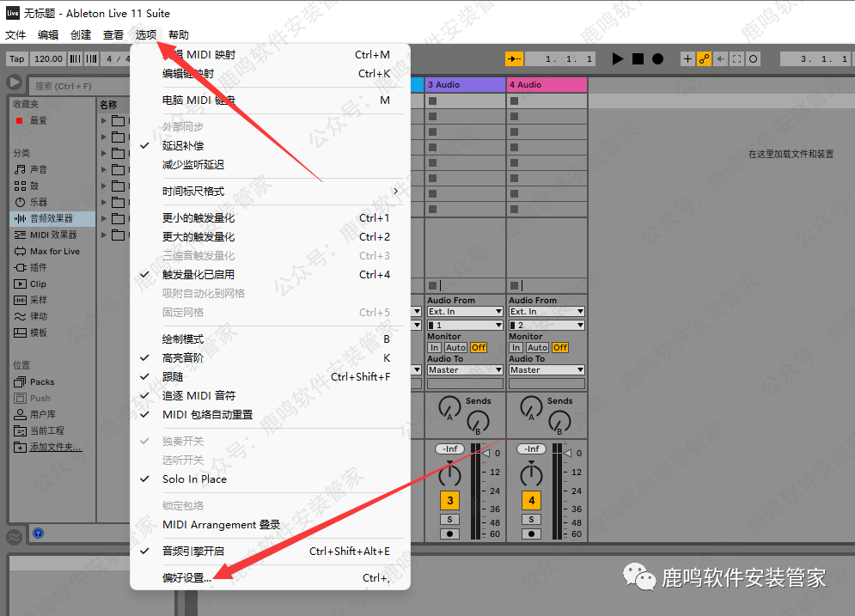Open the File menu

15,35
